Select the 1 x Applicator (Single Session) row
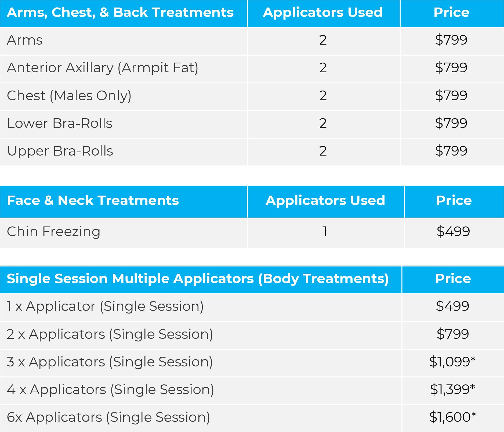The image size is (504, 432). pyautogui.click(x=252, y=307)
